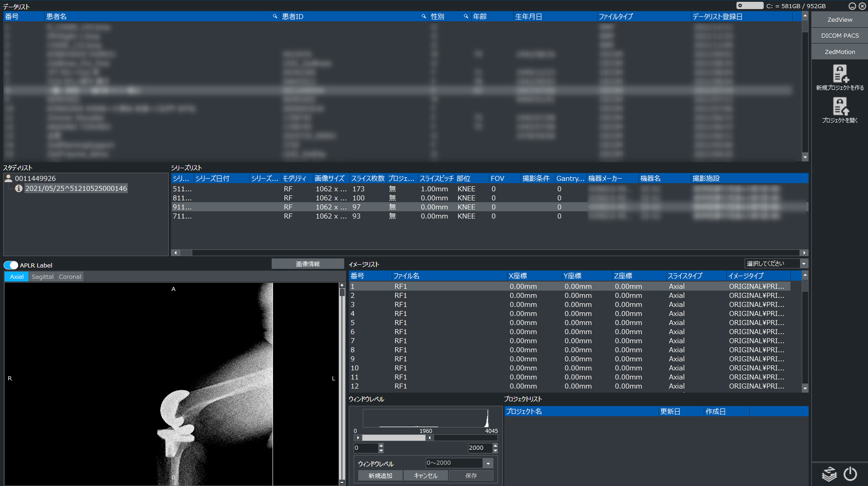Expand the window level 0~2000 preset dropdown
This screenshot has height=486, width=868.
(x=488, y=463)
